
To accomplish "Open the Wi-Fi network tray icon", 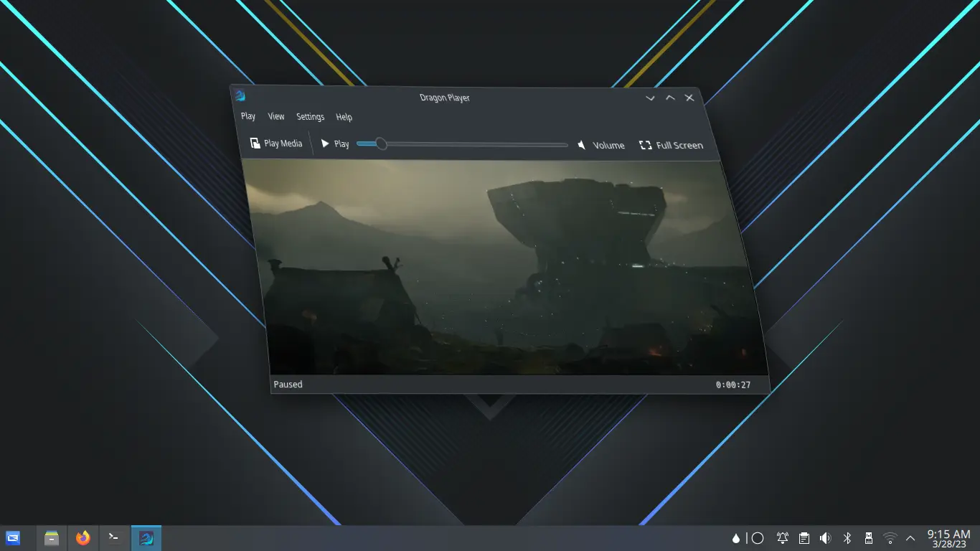I will 890,538.
